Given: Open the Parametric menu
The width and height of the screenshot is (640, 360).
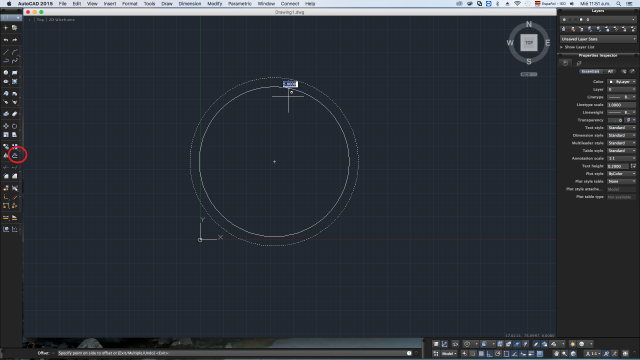Looking at the screenshot, I should click(x=240, y=4).
